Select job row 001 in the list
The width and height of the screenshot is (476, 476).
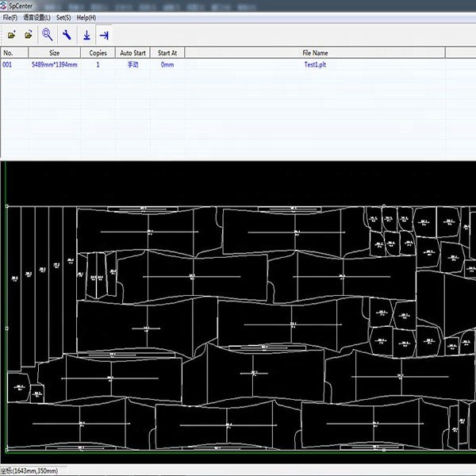[x=8, y=64]
